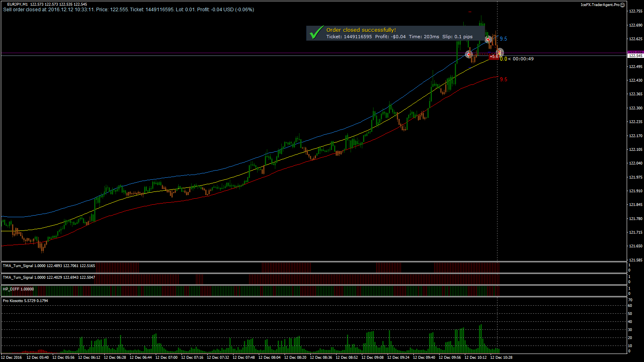The image size is (644, 362).
Task: Click 121.715 on the price scale
Action: [636, 232]
